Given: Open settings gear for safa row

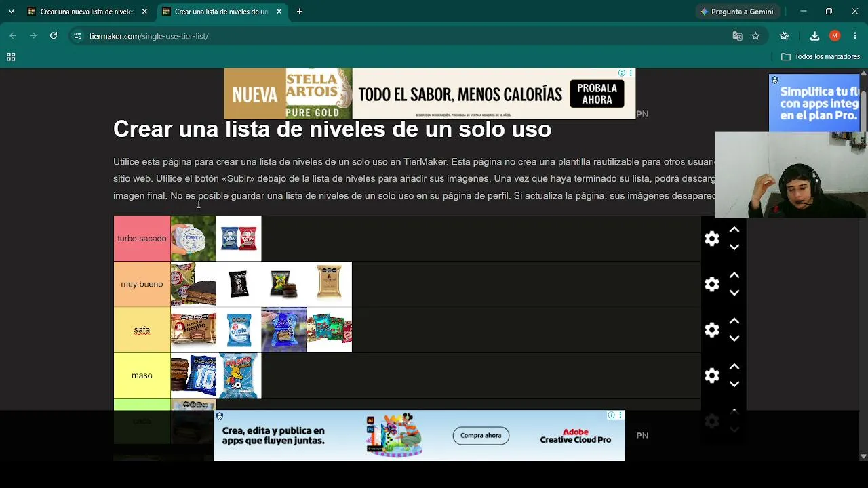Looking at the screenshot, I should 711,329.
